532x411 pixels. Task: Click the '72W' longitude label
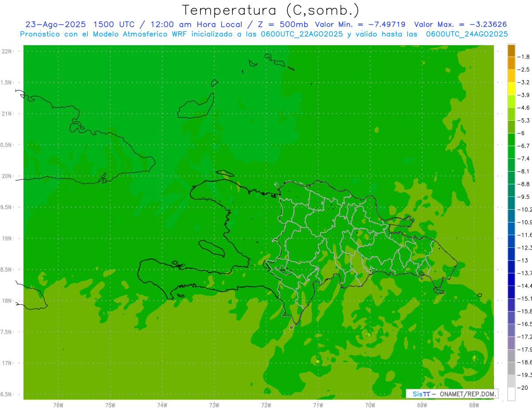tap(266, 405)
